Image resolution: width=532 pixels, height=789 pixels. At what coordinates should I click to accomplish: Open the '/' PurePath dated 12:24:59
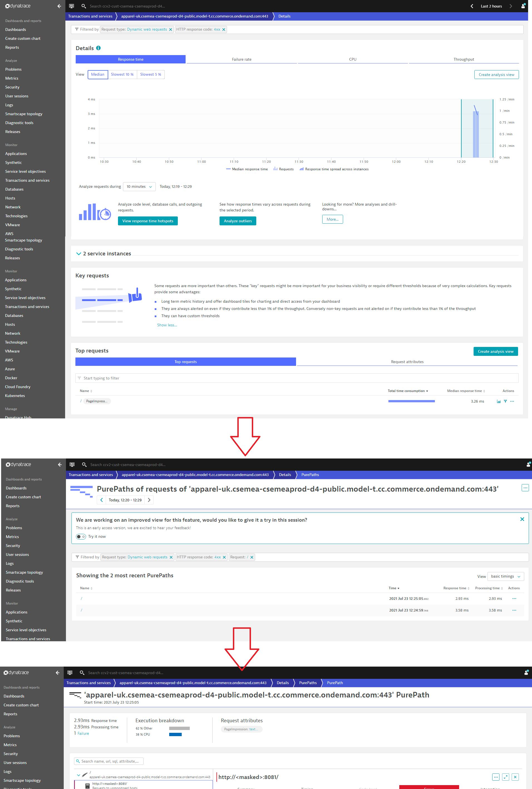pos(82,610)
